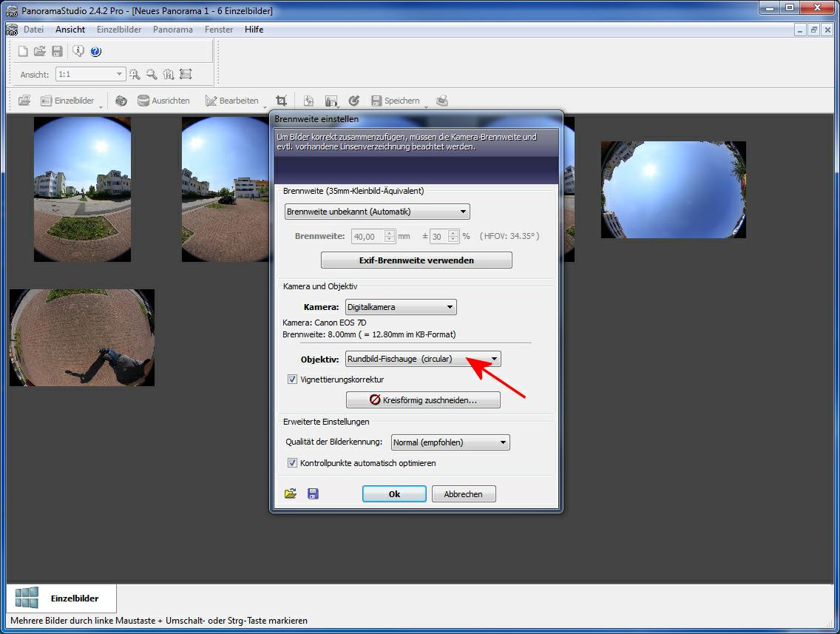The width and height of the screenshot is (840, 634).
Task: Click the load settings folder icon in dialog
Action: (291, 493)
